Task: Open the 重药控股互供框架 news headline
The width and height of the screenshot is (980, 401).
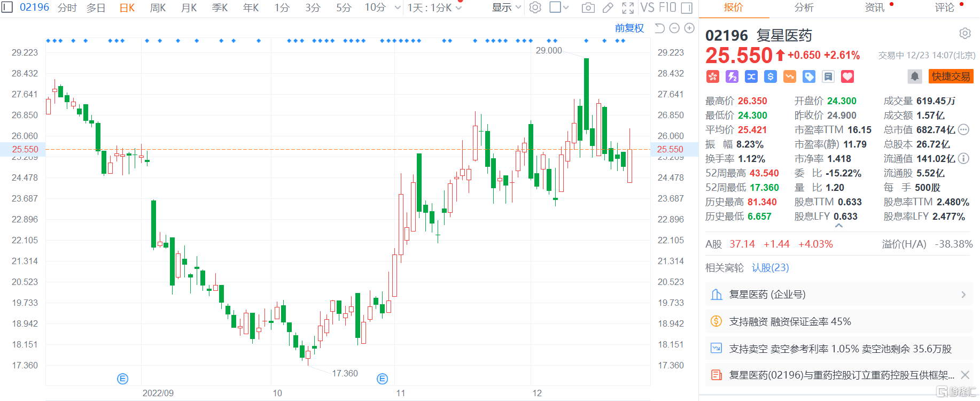Action: pyautogui.click(x=842, y=375)
